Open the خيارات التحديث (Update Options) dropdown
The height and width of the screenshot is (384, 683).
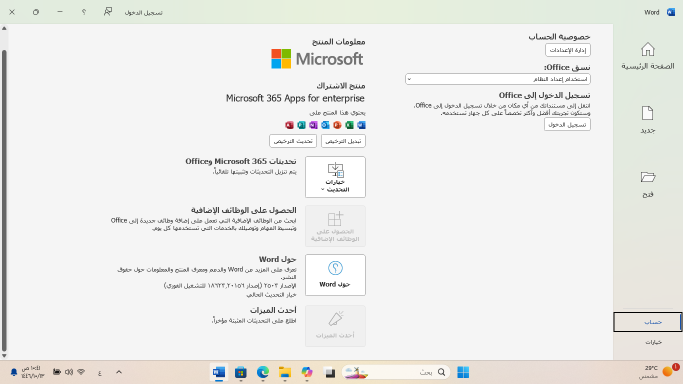click(335, 177)
